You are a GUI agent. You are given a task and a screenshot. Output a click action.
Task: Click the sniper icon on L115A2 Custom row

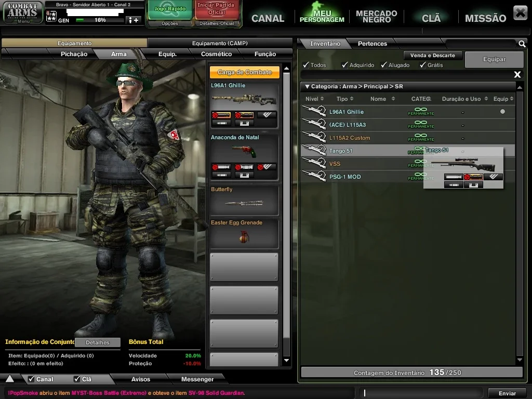pos(314,137)
